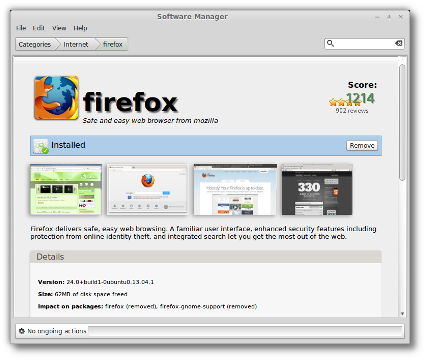
Task: Click the scrollbar down arrow
Action: (402, 313)
